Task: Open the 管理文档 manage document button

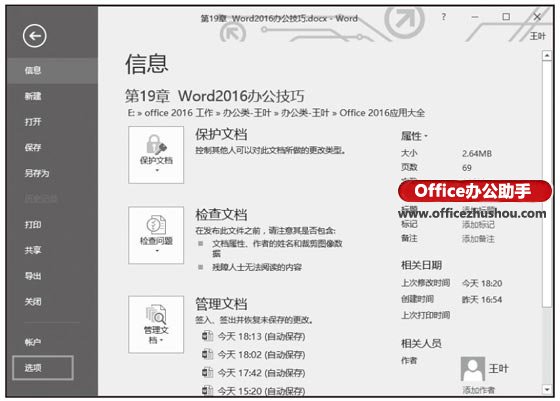Action: [x=156, y=324]
